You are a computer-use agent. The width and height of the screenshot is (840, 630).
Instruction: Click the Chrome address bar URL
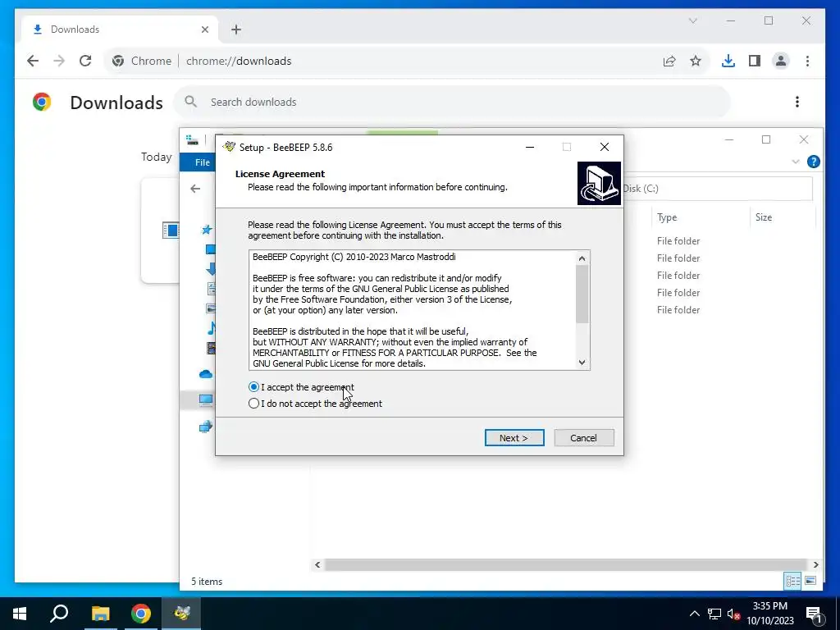pos(239,61)
